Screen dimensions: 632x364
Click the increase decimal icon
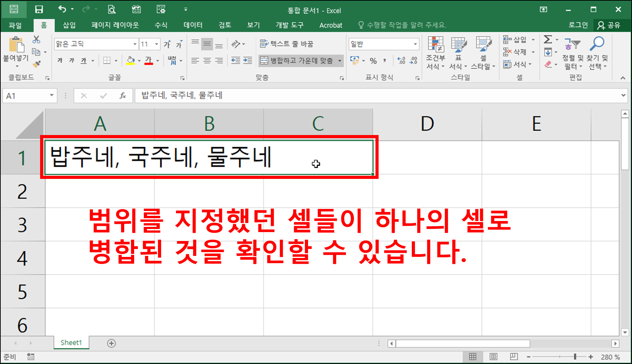pyautogui.click(x=401, y=61)
